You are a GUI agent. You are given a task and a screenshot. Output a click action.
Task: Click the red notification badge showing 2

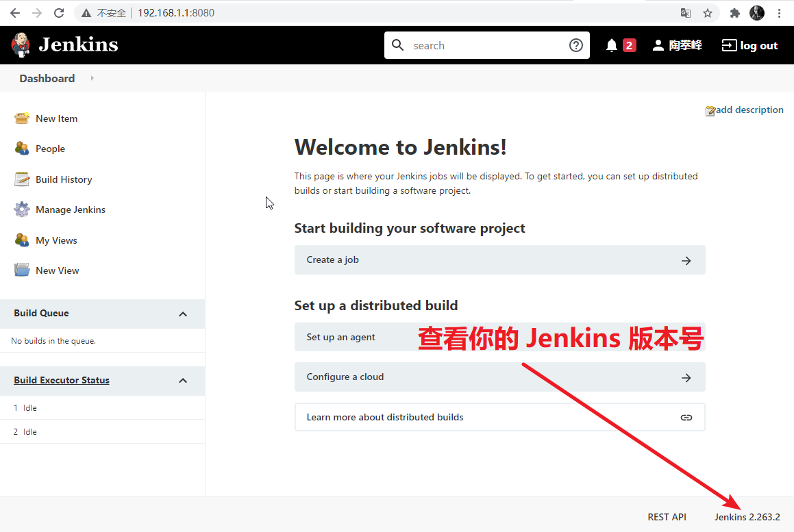click(629, 46)
